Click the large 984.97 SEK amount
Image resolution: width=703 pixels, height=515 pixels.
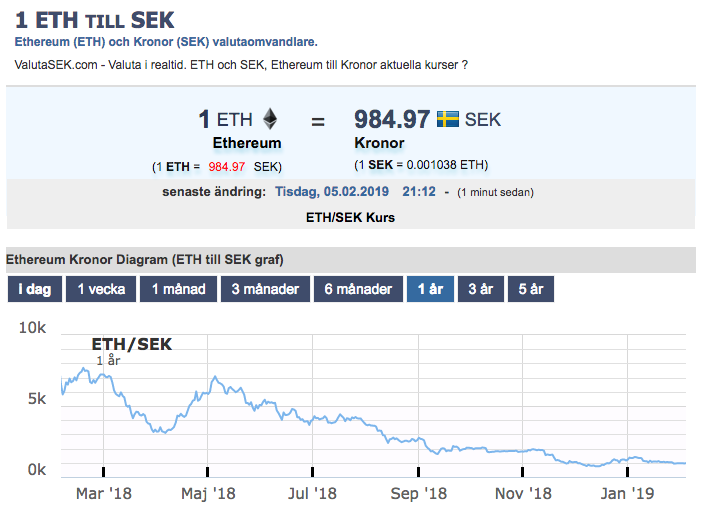pos(392,119)
